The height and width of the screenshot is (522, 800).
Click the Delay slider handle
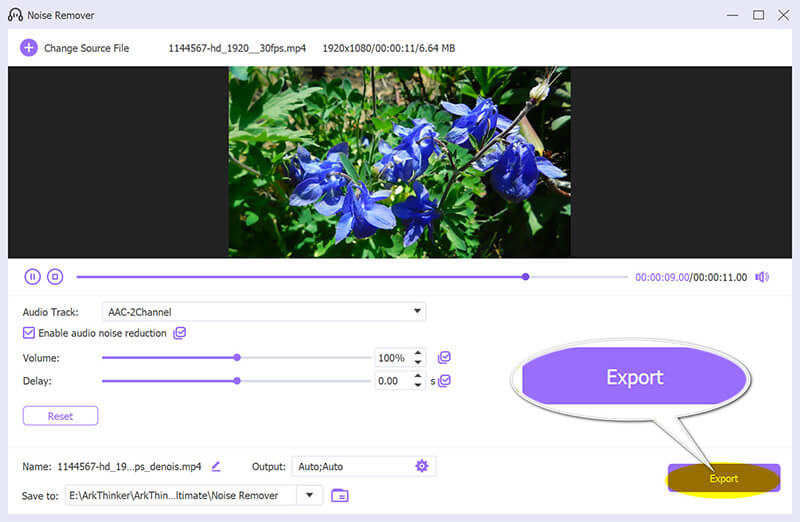tap(237, 380)
